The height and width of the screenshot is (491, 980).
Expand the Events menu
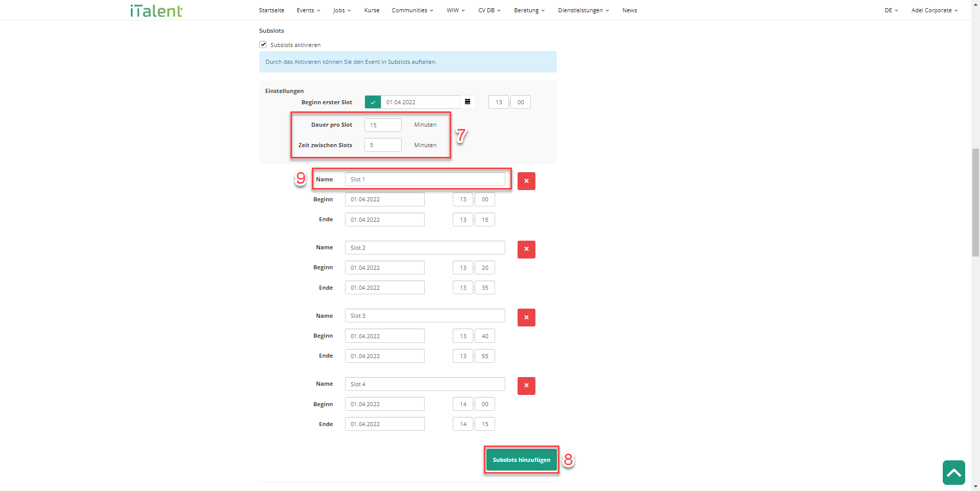308,10
